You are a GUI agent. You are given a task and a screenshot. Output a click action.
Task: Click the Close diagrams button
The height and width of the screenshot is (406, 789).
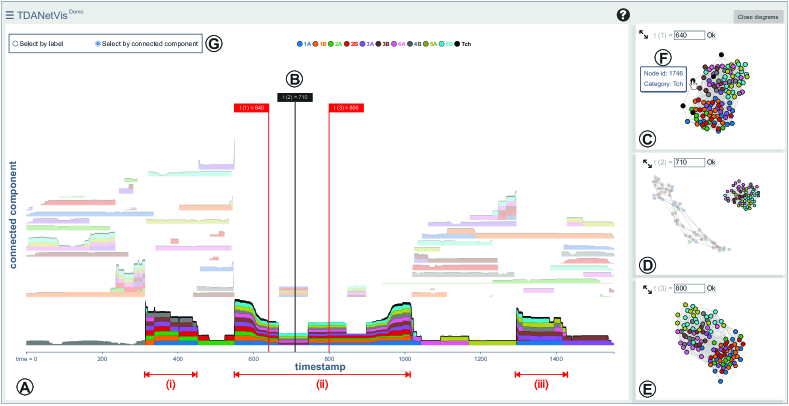(757, 17)
